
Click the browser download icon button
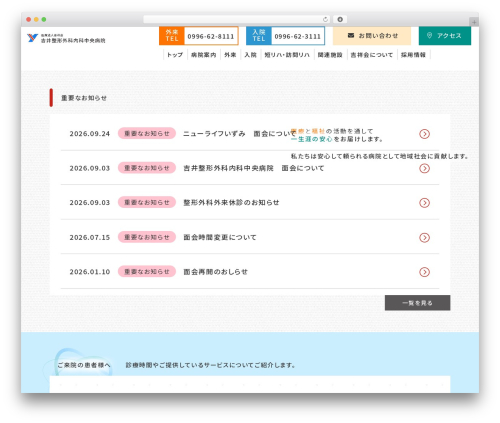(x=340, y=19)
